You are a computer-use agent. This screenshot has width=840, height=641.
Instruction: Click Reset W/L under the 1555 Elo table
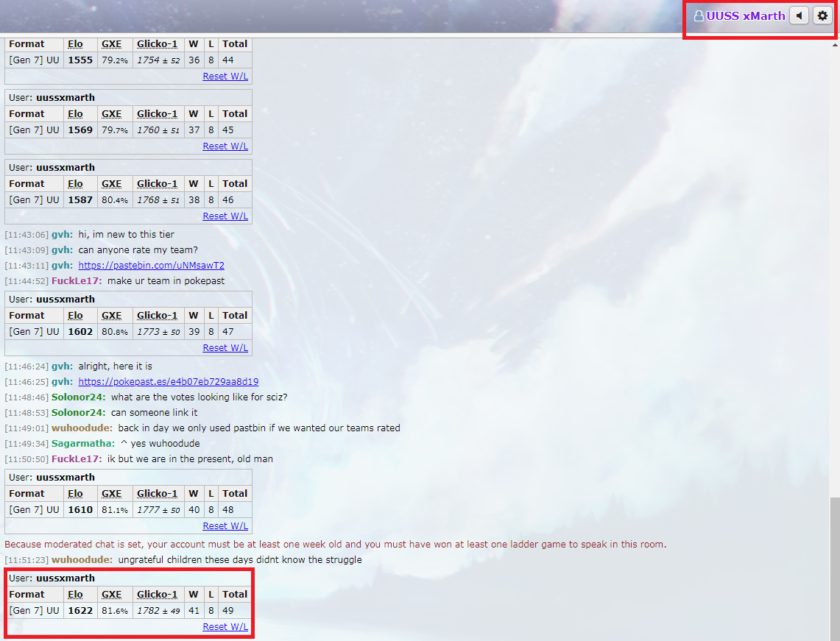pyautogui.click(x=225, y=76)
